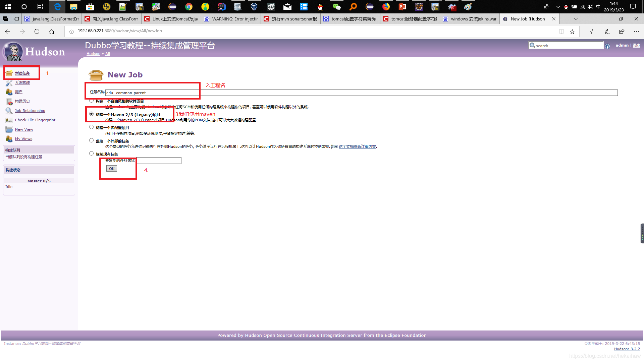Open File Explorer from the taskbar
Image resolution: width=644 pixels, height=362 pixels.
point(74,6)
